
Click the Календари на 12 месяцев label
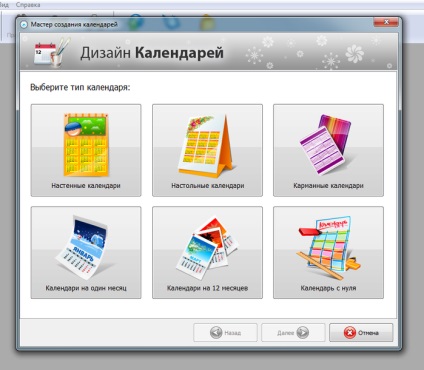207,288
